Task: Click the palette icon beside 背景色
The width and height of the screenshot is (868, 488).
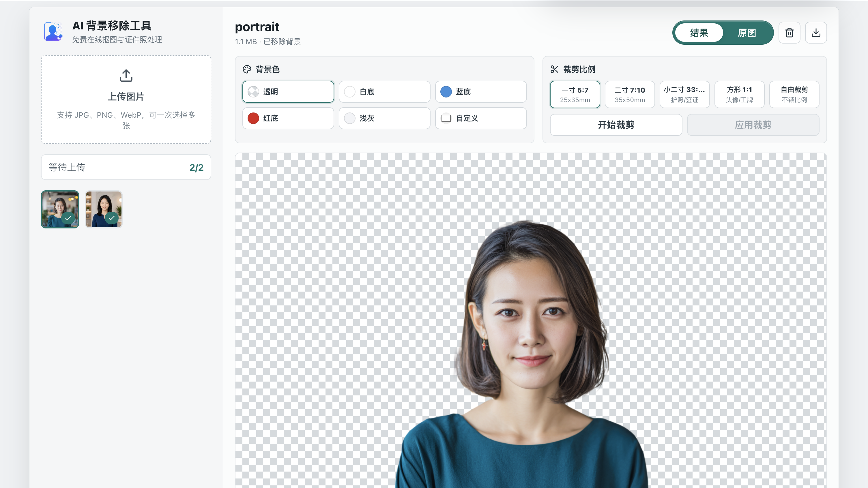Action: [x=247, y=70]
